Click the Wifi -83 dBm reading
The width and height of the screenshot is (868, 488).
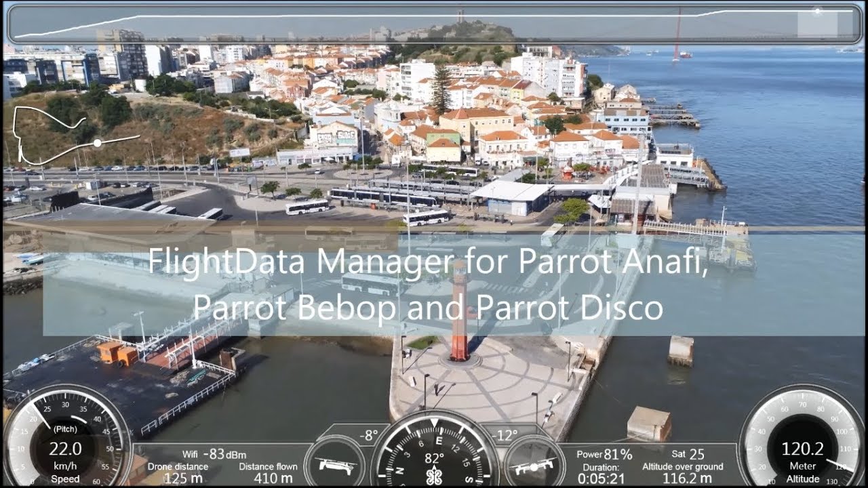click(214, 454)
